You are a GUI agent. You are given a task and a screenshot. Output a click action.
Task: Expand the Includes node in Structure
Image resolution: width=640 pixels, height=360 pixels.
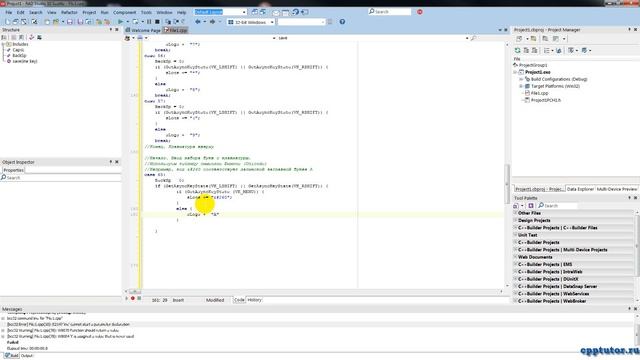(3, 44)
